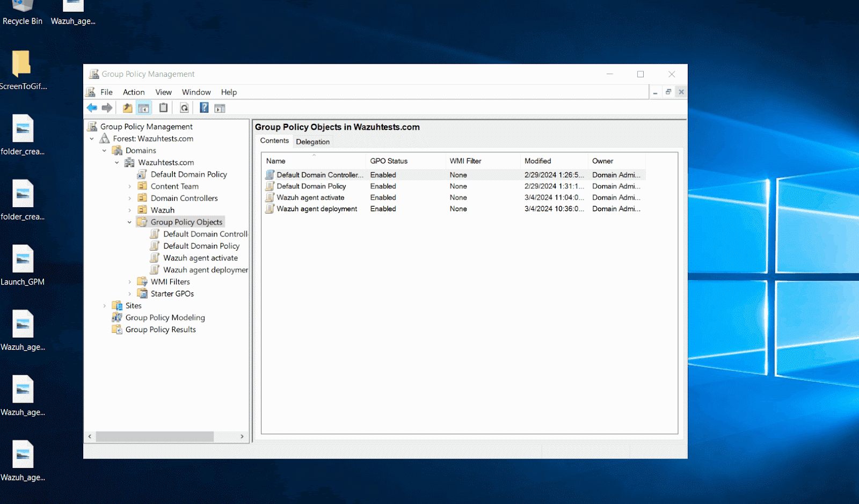Toggle the Show/Hide Action Pane icon
This screenshot has height=504, width=859.
click(220, 108)
